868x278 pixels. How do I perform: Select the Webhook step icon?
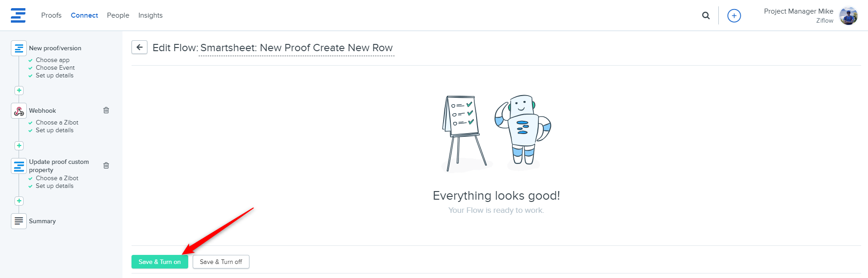click(19, 110)
